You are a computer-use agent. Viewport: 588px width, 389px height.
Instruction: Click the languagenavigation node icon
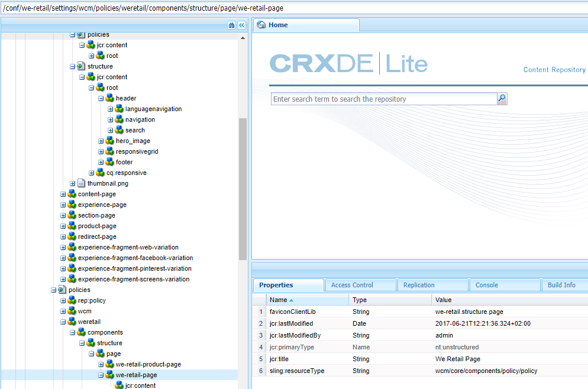[x=119, y=109]
